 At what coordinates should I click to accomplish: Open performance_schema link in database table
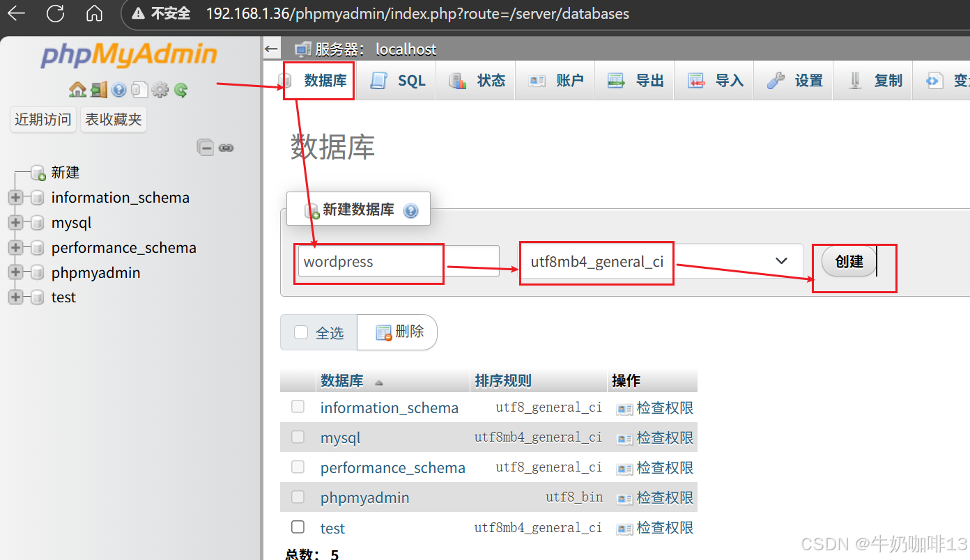pos(393,468)
